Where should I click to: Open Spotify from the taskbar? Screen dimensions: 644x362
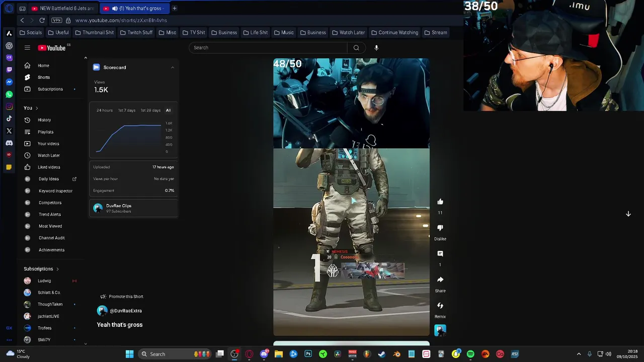tap(470, 354)
